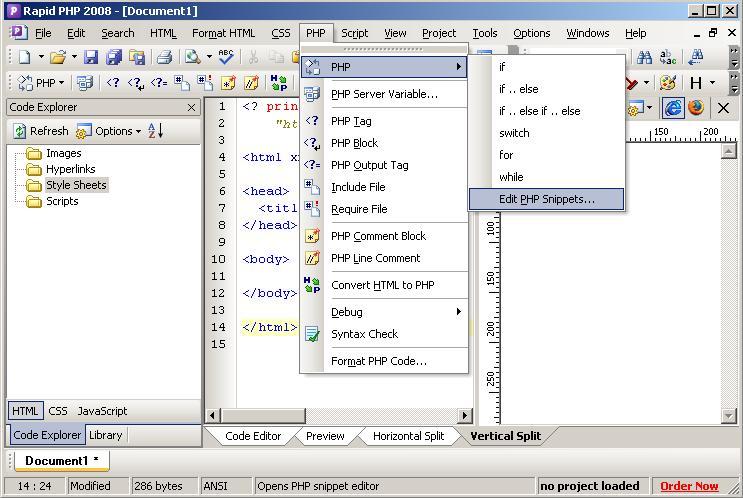This screenshot has width=743, height=498.
Task: Click the Save All toolbar icon
Action: (x=114, y=57)
